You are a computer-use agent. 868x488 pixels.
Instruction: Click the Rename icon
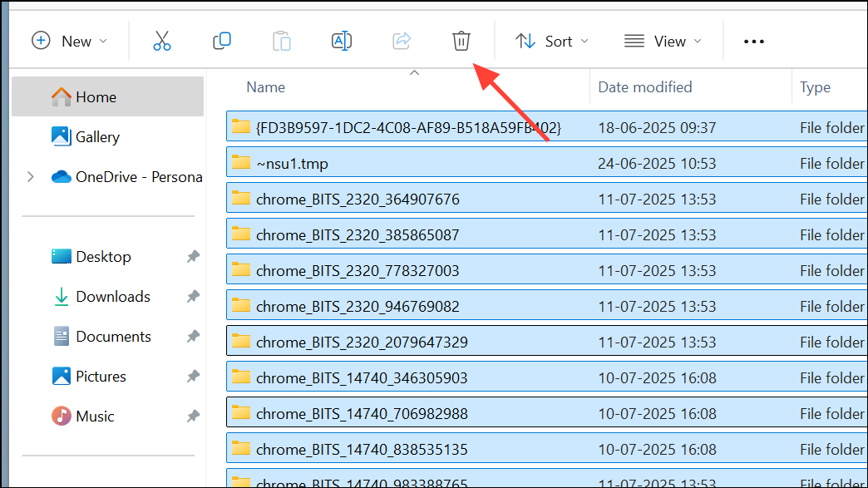click(x=342, y=40)
